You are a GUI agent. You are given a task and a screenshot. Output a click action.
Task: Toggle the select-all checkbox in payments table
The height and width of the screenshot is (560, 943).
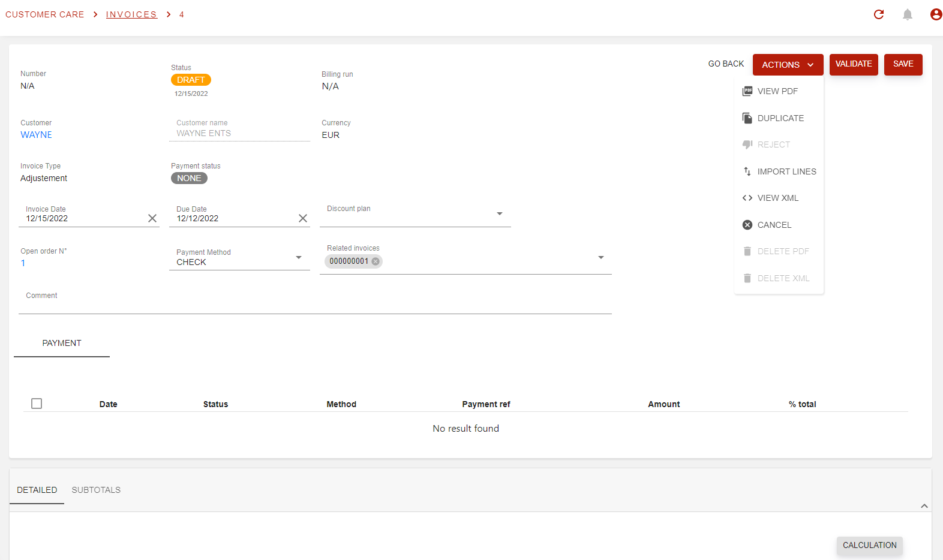(37, 404)
